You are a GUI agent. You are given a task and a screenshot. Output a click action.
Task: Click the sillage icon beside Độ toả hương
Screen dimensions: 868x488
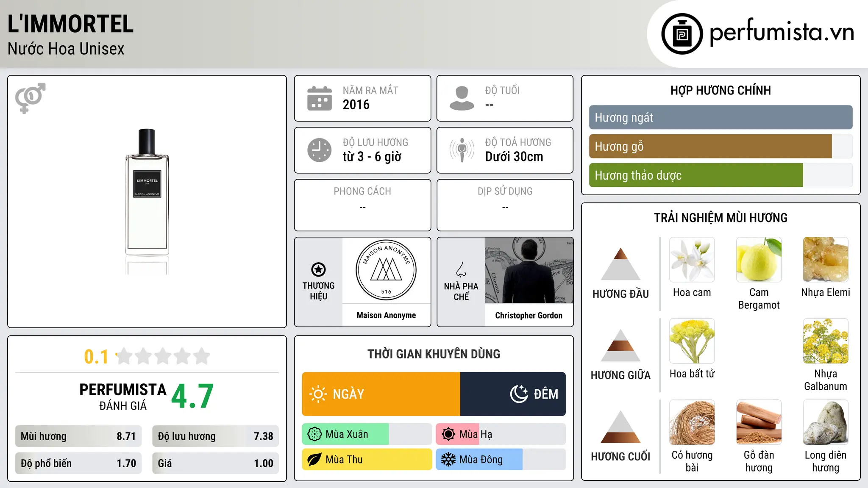click(462, 150)
